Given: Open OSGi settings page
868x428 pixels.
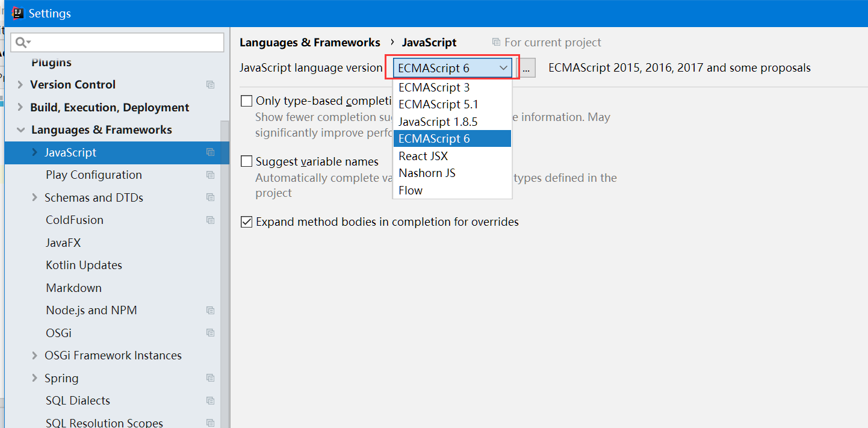Looking at the screenshot, I should [x=58, y=333].
